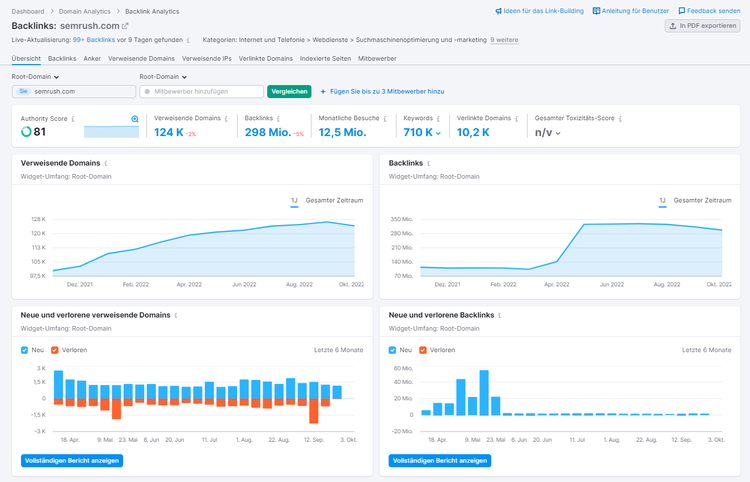Expand 9 weitere categories
This screenshot has height=482, width=750.
(504, 40)
